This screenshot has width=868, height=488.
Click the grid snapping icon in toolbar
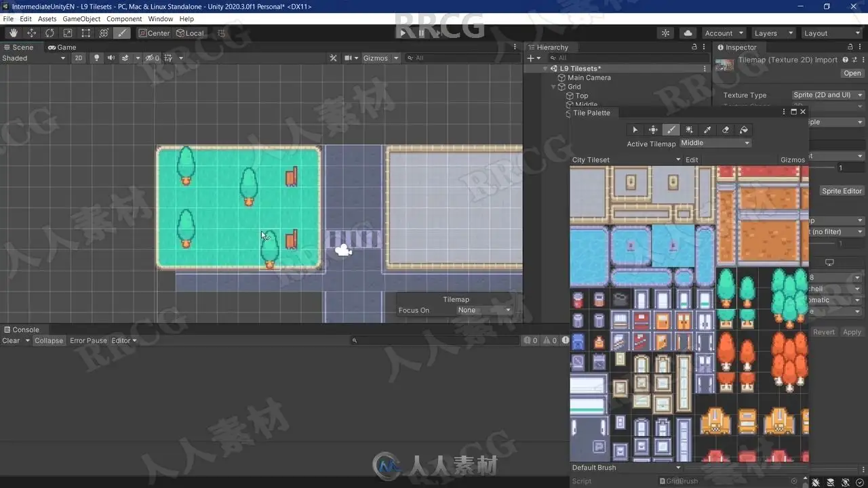(221, 33)
